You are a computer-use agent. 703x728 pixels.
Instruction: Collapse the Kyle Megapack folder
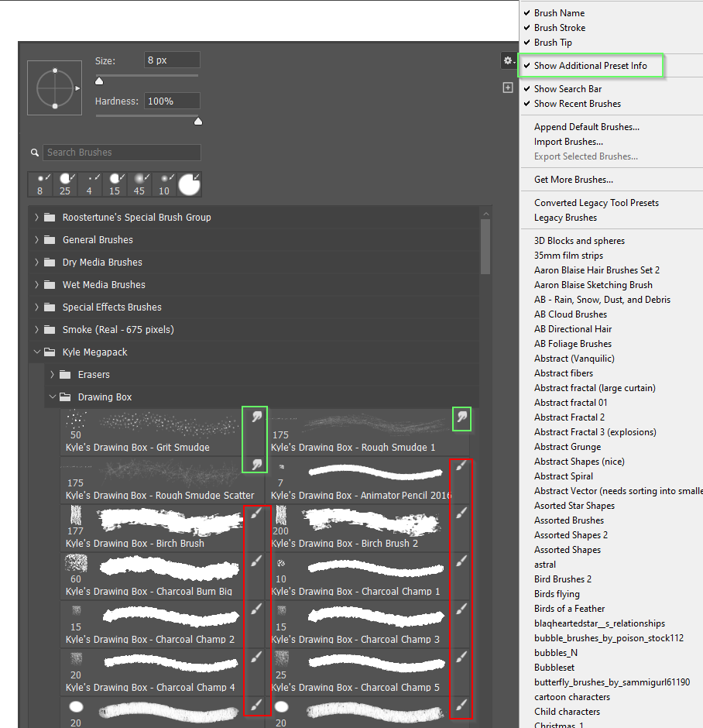36,352
